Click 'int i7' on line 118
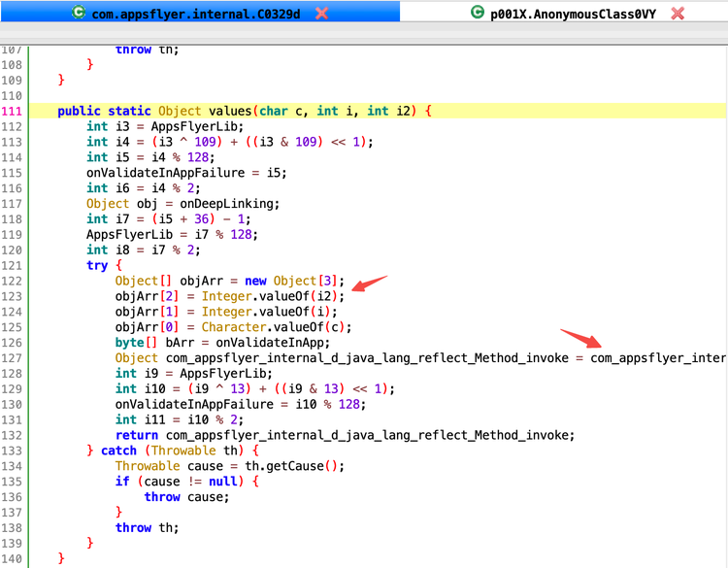The width and height of the screenshot is (728, 568). 108,218
